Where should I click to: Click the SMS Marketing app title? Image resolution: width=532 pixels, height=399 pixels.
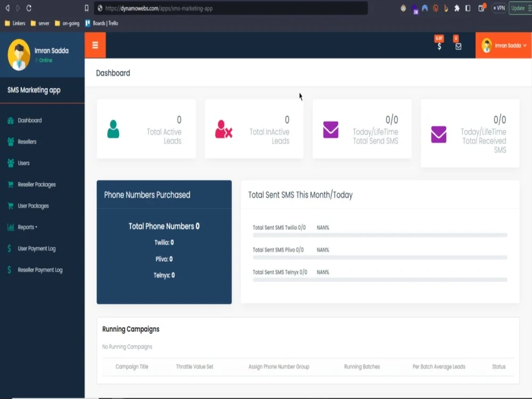(34, 90)
